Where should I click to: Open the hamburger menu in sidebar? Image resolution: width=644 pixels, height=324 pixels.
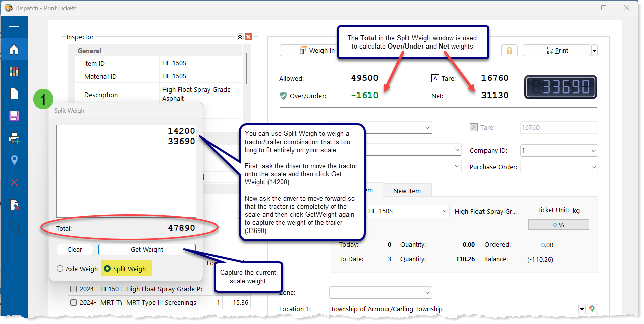[x=14, y=27]
